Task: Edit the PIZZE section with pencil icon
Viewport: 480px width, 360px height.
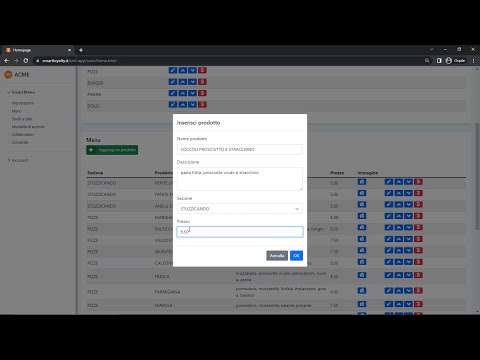Action: (x=173, y=70)
